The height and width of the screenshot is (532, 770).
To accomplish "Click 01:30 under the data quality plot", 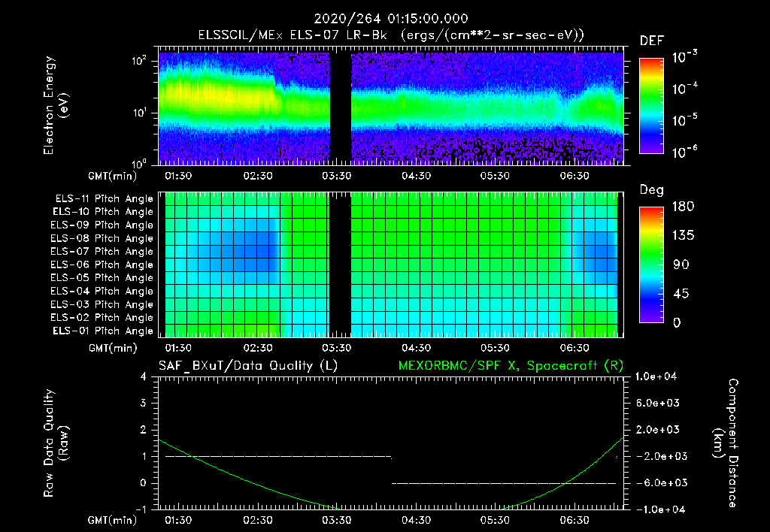I will [x=178, y=520].
